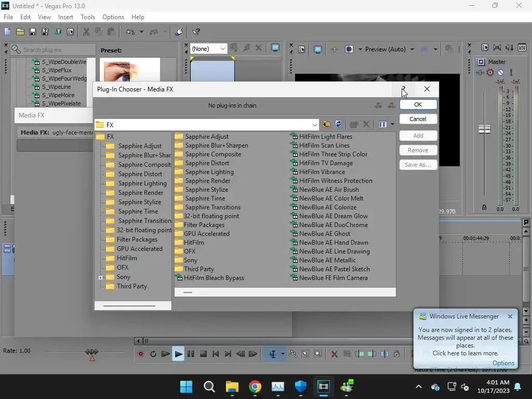Click the playback Rate slider
The width and height of the screenshot is (532, 399).
(91, 352)
